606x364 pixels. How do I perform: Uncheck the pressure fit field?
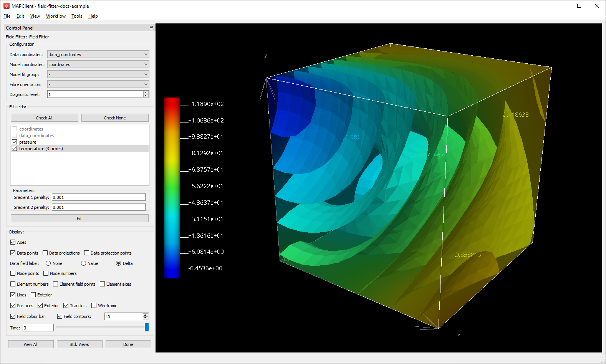coord(15,142)
